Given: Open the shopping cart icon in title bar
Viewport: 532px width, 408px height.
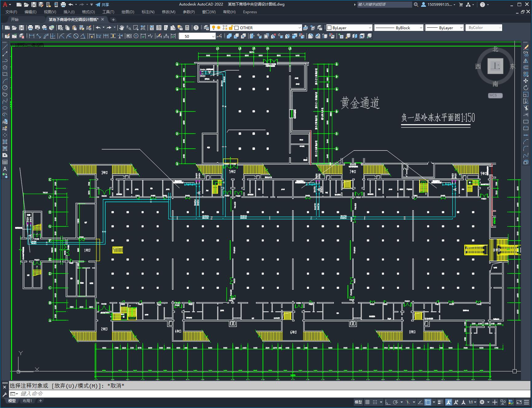Looking at the screenshot, I should 461,5.
